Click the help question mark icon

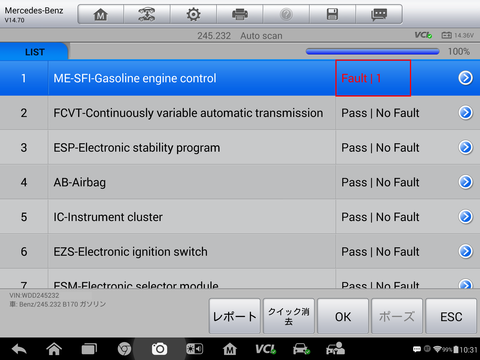[286, 14]
